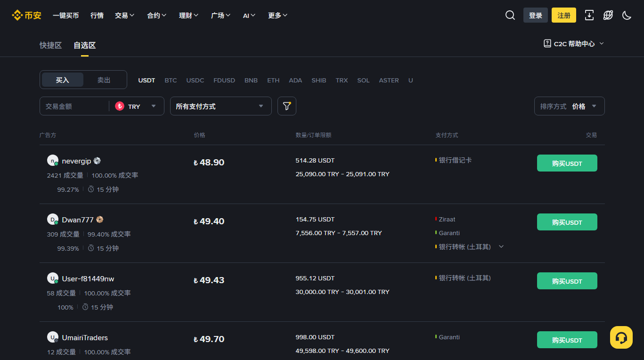Select the BTC coin tab
This screenshot has height=360, width=644.
171,80
